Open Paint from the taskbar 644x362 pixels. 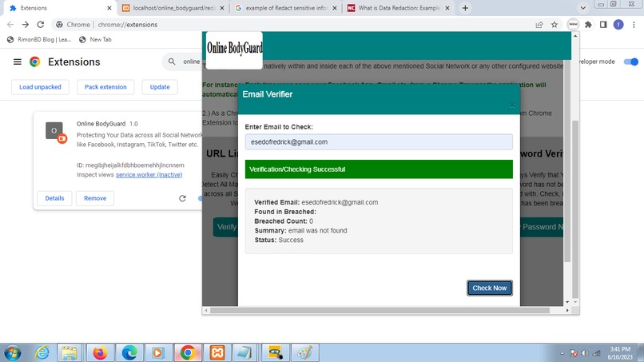click(304, 352)
